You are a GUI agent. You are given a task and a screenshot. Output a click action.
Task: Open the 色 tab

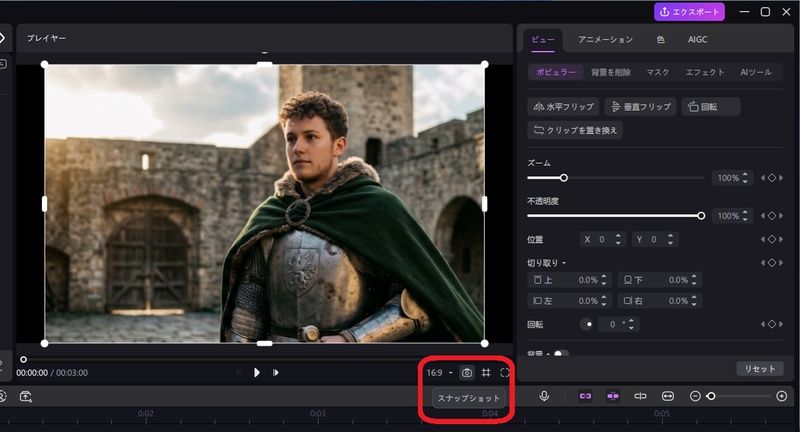point(661,40)
